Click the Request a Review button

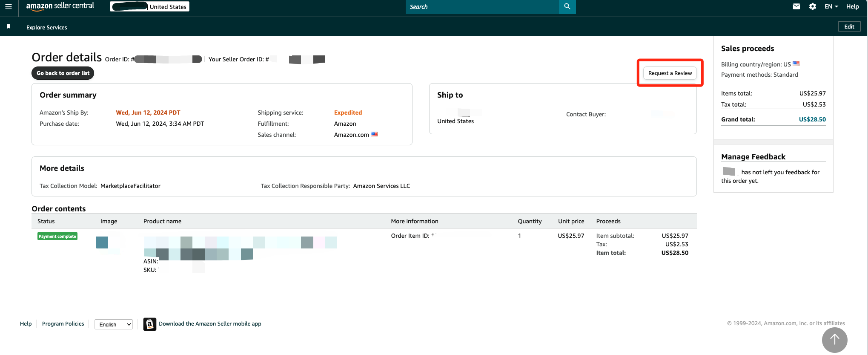[x=670, y=73]
